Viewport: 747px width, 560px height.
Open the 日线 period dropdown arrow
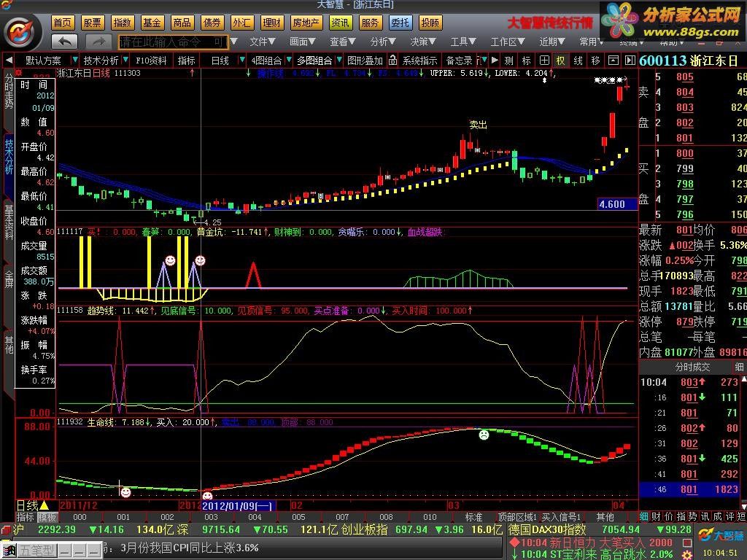click(x=242, y=60)
